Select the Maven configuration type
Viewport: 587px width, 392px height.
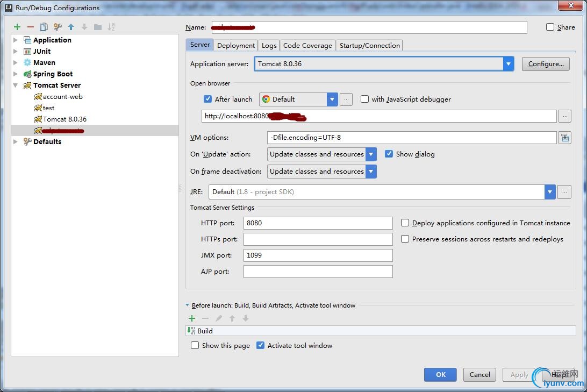click(44, 62)
